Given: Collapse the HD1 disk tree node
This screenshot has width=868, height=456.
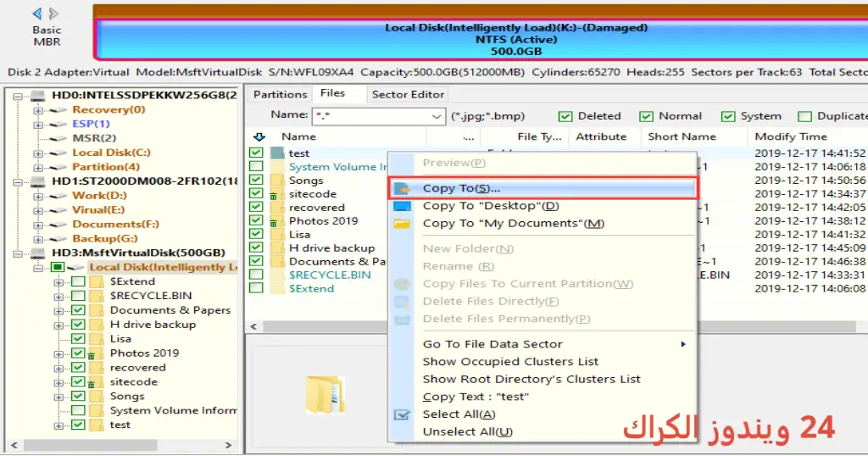Looking at the screenshot, I should click(18, 182).
